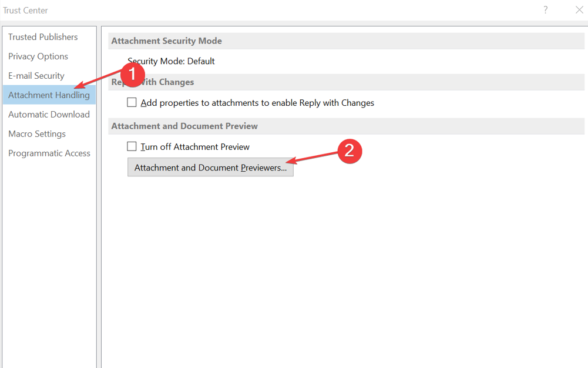This screenshot has width=588, height=368.
Task: Click the red circle marked 2
Action: 350,151
